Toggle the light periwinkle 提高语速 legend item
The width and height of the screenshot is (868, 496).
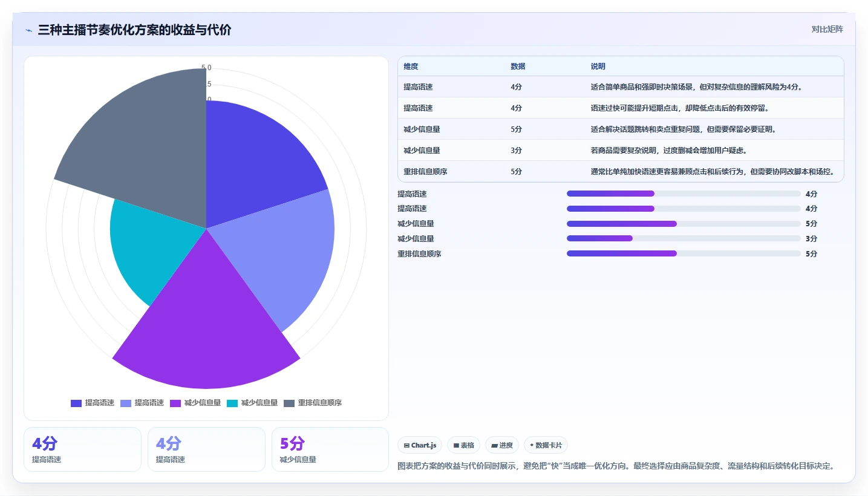[142, 403]
